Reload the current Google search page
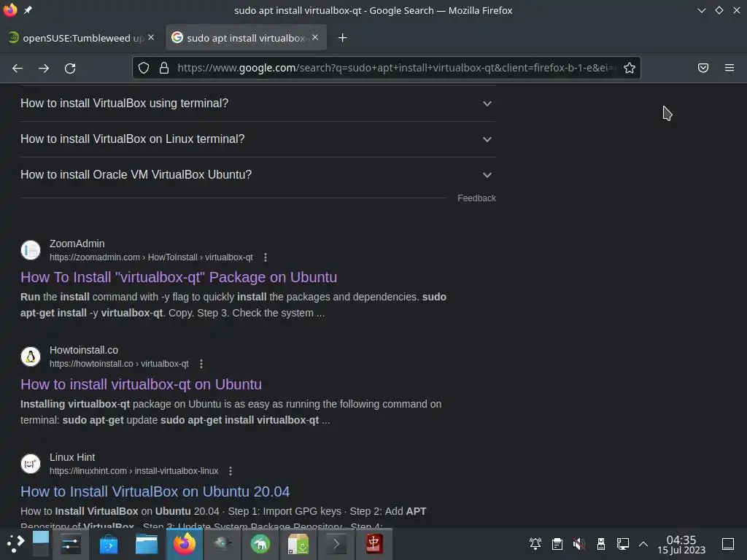Viewport: 747px width, 560px height. (70, 68)
